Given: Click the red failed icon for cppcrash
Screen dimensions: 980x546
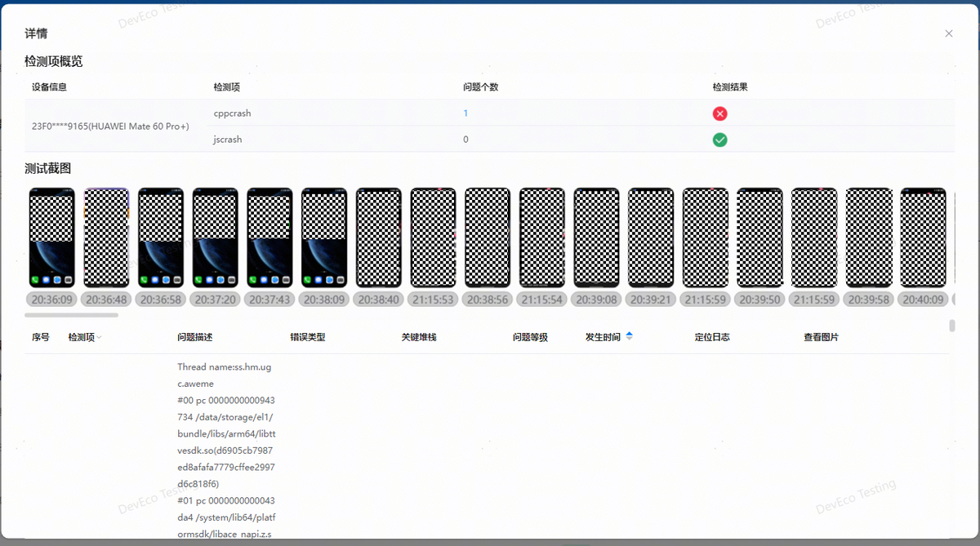Looking at the screenshot, I should (719, 113).
